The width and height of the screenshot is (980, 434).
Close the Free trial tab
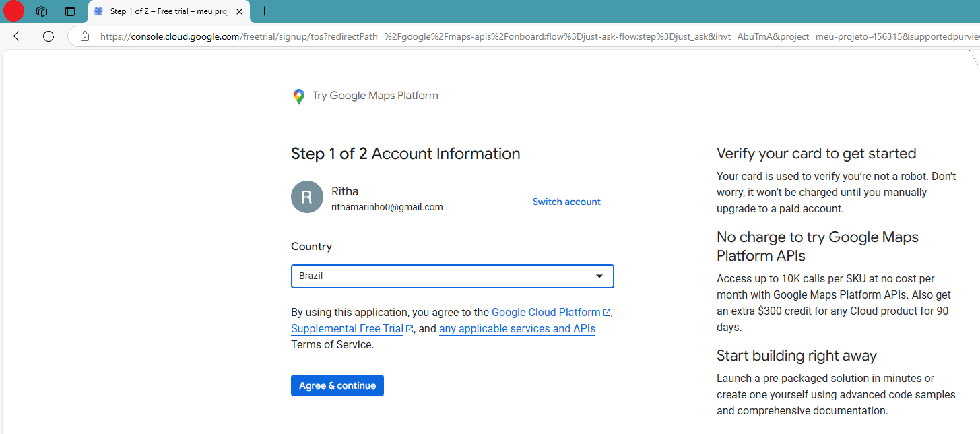[239, 11]
